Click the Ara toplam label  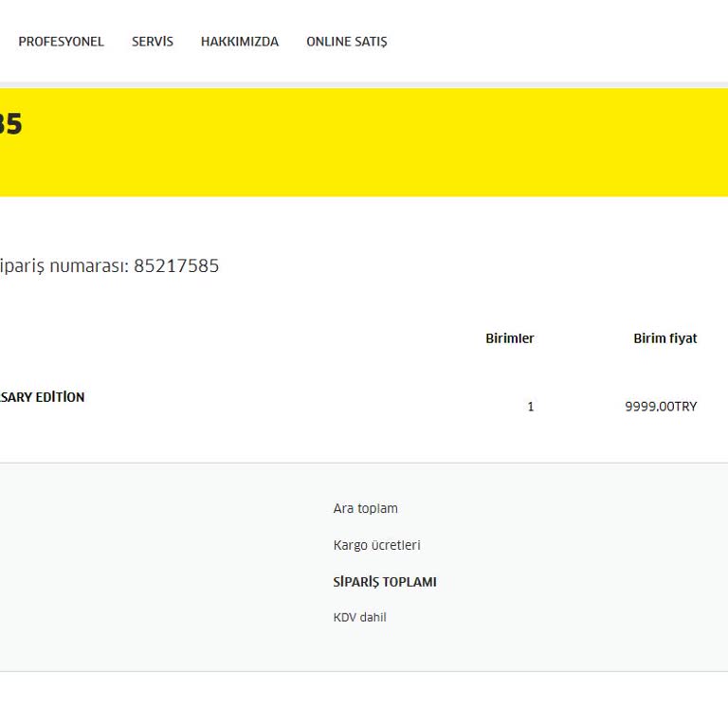coord(365,509)
